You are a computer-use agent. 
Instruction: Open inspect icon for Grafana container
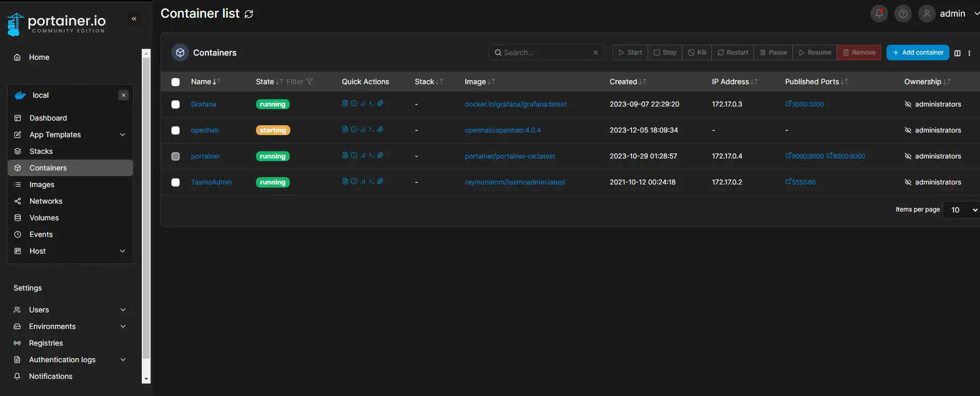(354, 103)
